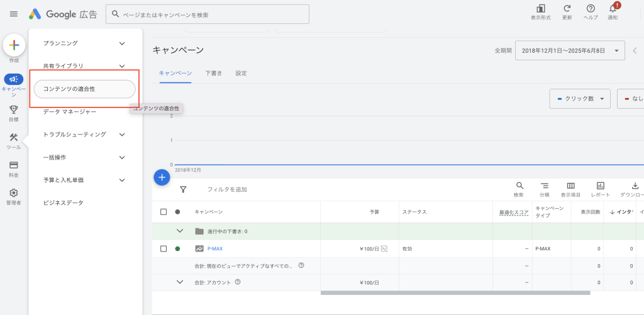
Task: Toggle the select-all checkbox in table header
Action: click(x=164, y=212)
